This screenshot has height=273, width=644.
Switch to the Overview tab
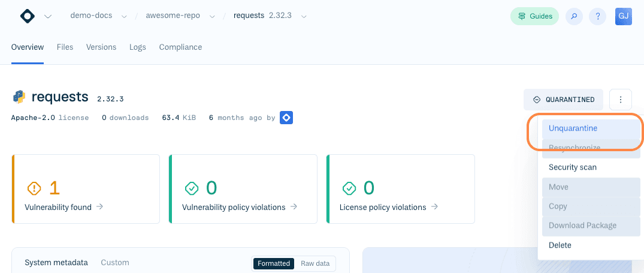click(x=28, y=47)
